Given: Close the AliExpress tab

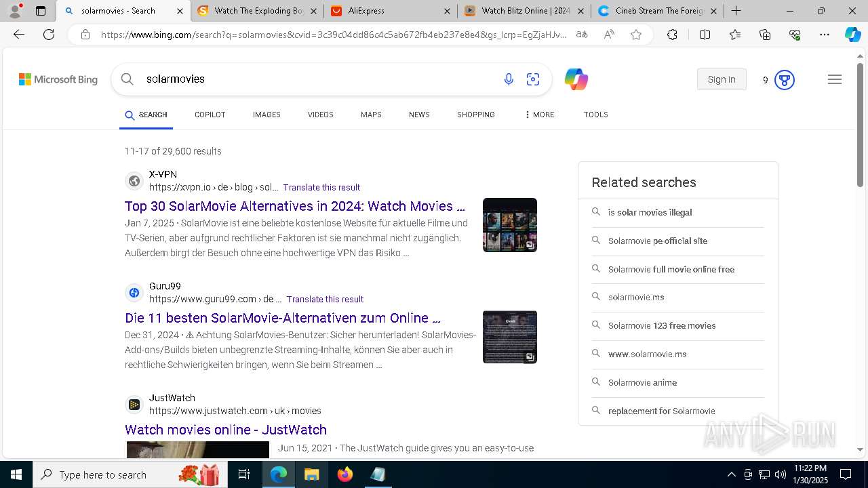Looking at the screenshot, I should [447, 11].
